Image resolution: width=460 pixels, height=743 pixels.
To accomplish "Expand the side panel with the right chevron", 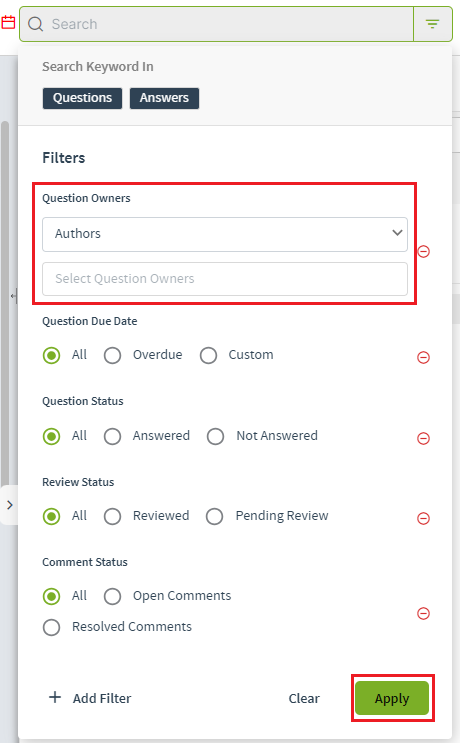I will click(9, 505).
